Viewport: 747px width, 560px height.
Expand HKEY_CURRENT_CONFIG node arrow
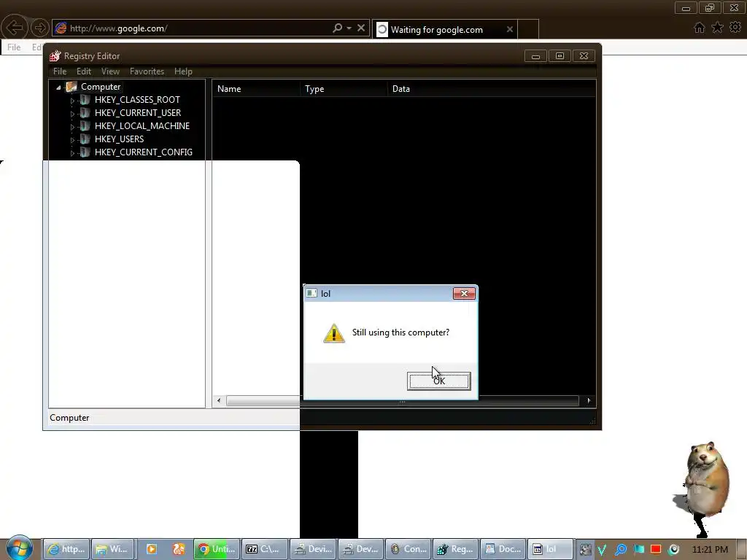point(72,153)
